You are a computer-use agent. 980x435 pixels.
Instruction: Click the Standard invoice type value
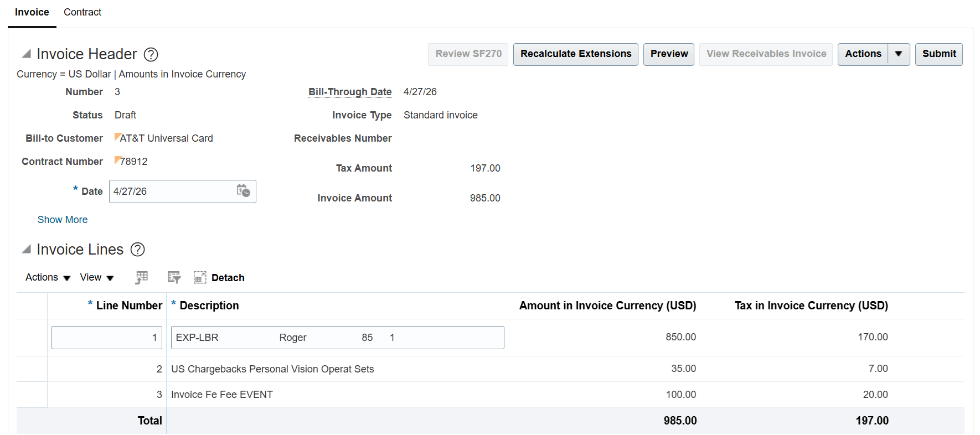tap(441, 115)
